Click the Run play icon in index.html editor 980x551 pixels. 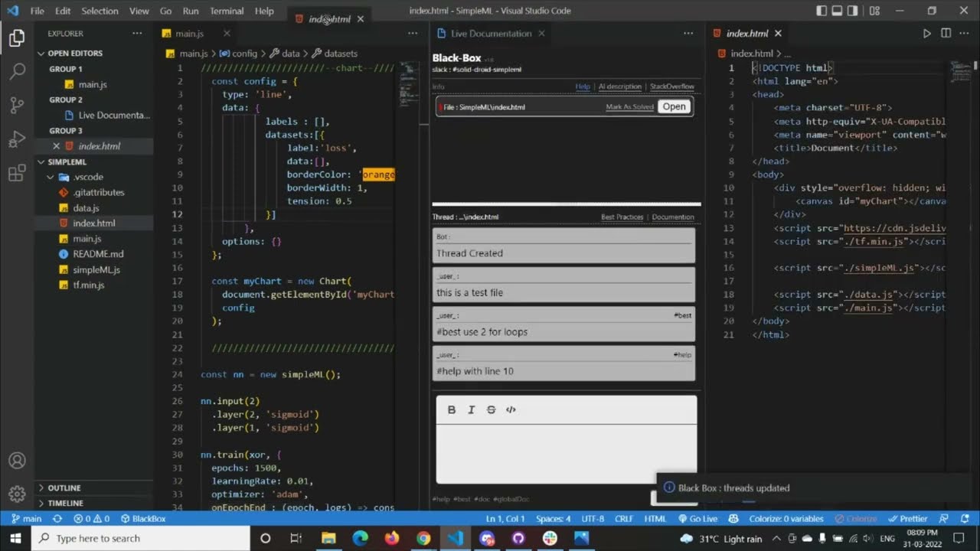pyautogui.click(x=926, y=34)
